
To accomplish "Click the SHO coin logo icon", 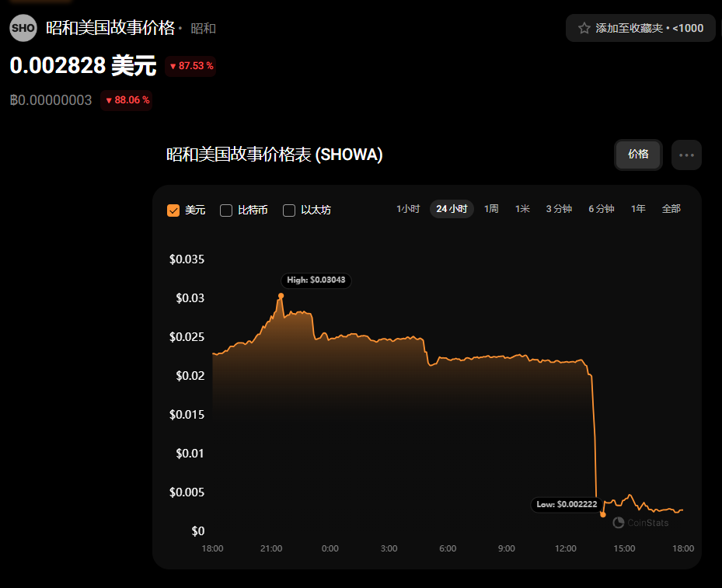I will 23,28.
